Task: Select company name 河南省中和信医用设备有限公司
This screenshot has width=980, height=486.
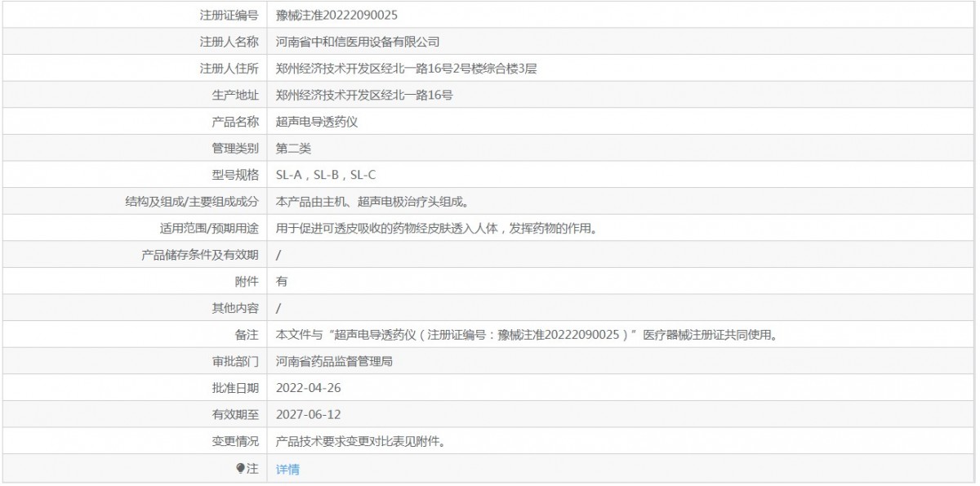Action: point(358,42)
